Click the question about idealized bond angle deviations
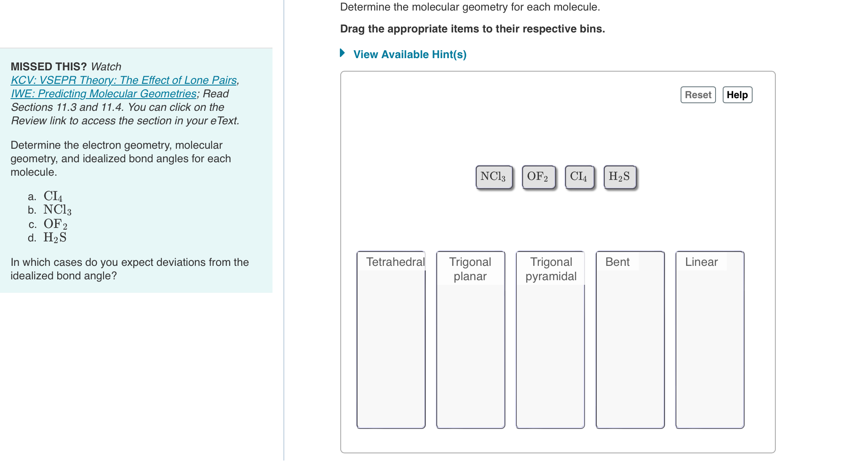 129,268
